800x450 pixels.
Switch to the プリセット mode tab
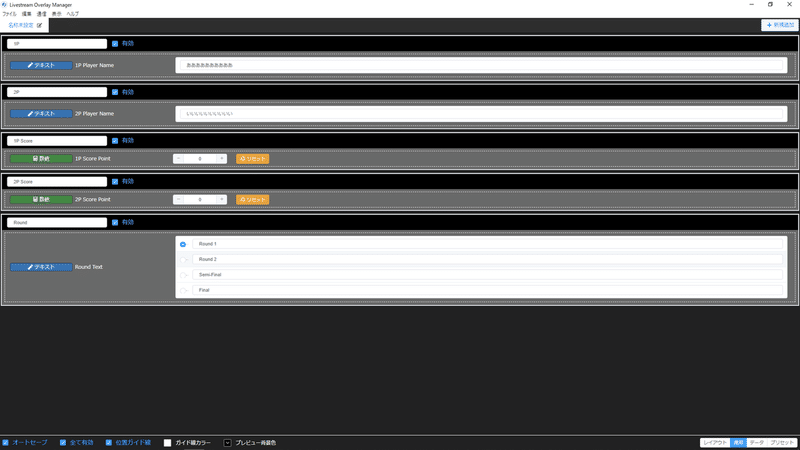pyautogui.click(x=782, y=443)
